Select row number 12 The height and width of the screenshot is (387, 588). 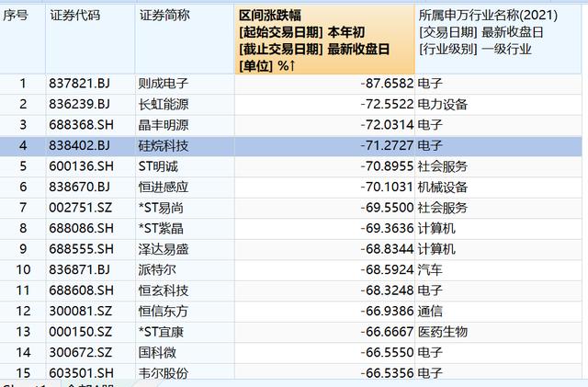click(x=23, y=311)
